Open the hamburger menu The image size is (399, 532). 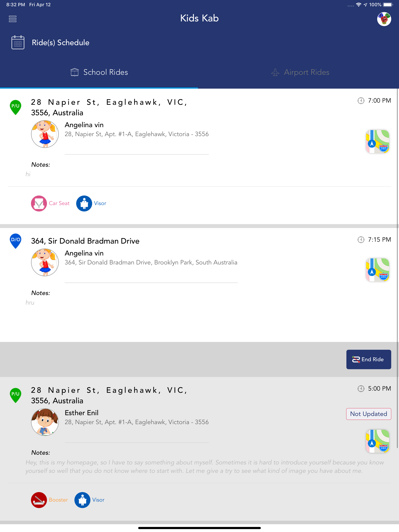13,19
